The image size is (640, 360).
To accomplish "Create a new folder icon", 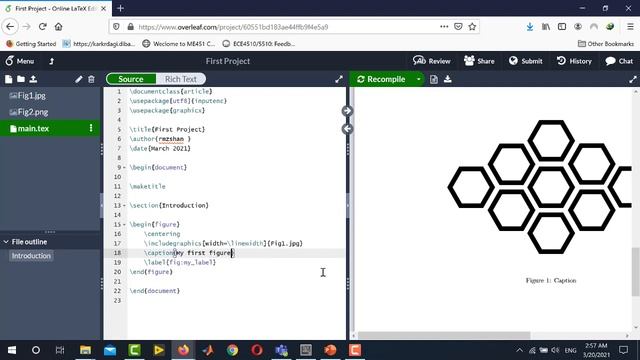I will [21, 79].
